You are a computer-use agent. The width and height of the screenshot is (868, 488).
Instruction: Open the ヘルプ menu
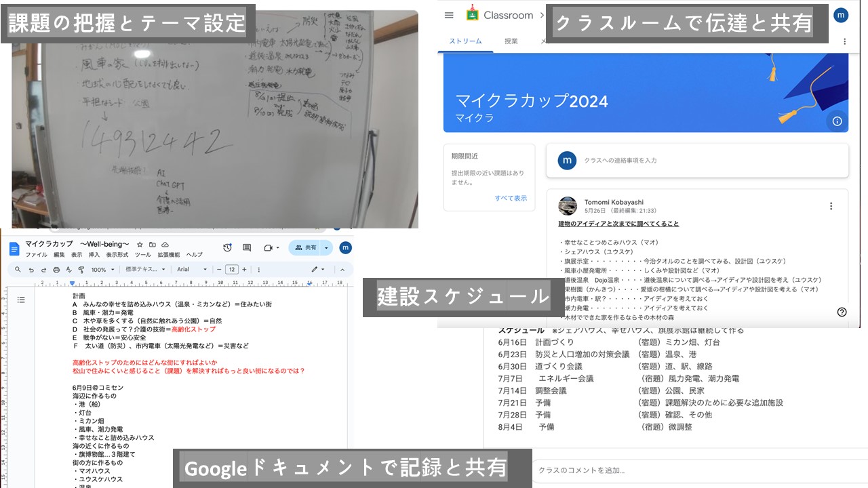(195, 255)
